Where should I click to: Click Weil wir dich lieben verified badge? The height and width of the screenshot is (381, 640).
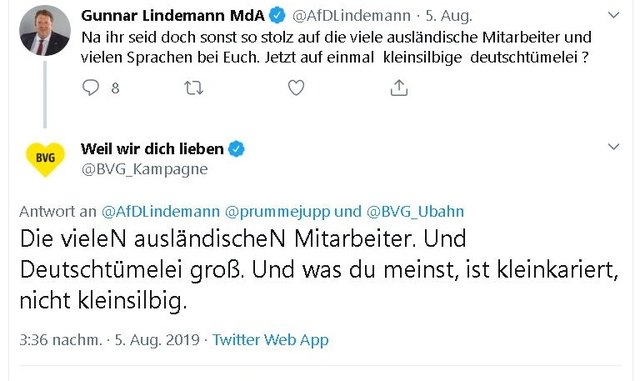(x=236, y=149)
